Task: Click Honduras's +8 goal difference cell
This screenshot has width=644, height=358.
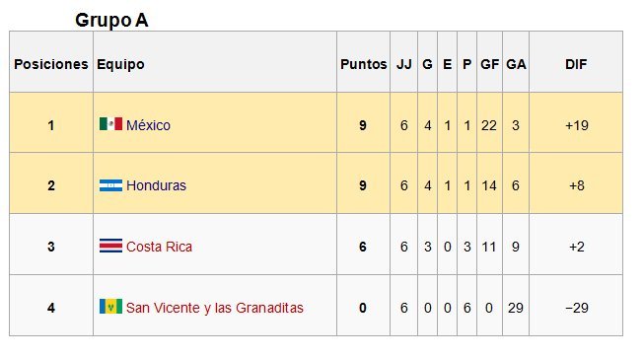Action: pyautogui.click(x=576, y=185)
